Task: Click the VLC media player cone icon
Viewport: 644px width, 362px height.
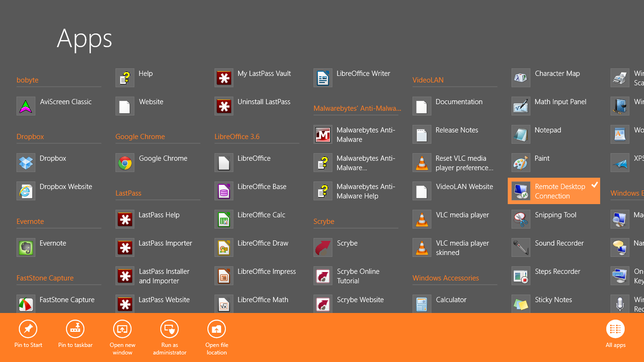Action: point(422,220)
